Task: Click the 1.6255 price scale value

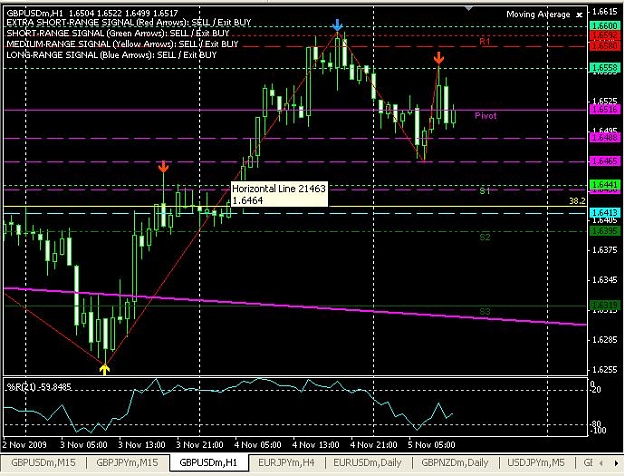Action: coord(605,370)
